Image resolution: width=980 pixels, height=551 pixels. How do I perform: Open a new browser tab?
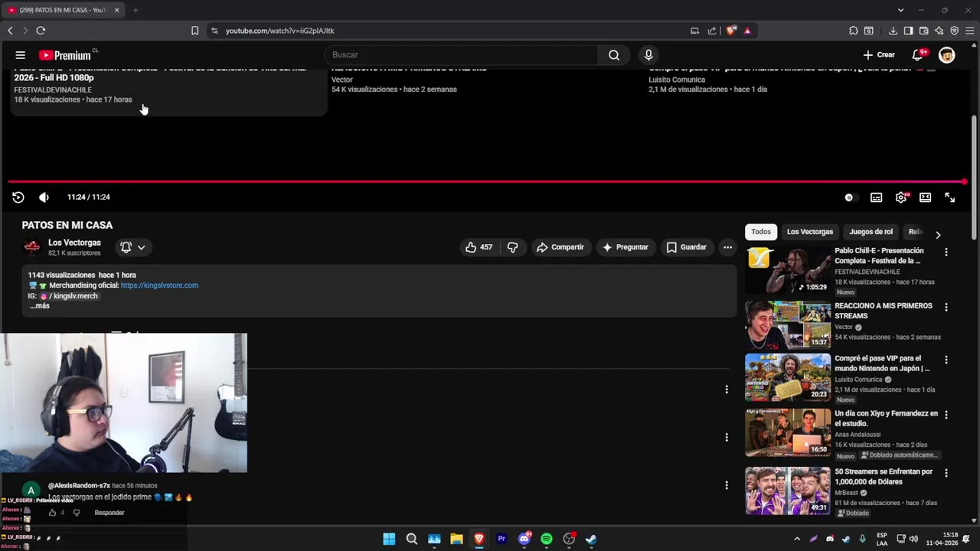pos(136,10)
